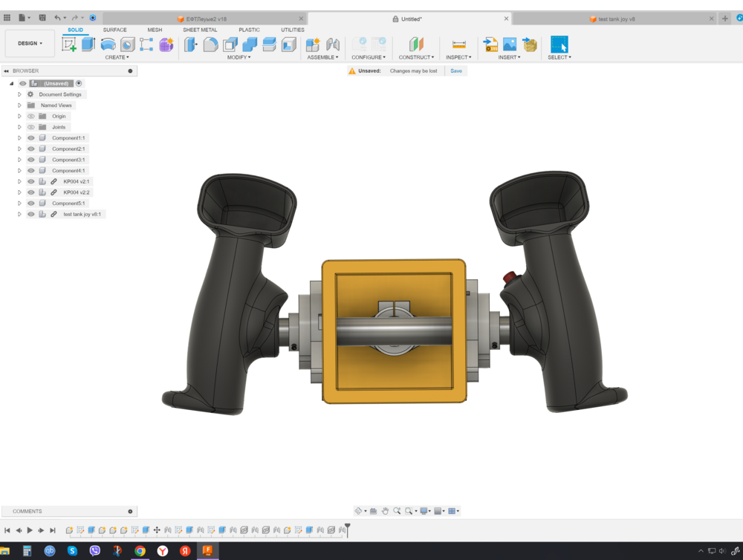Switch to the Untitled document tab
The image size is (743, 560).
[x=413, y=19]
